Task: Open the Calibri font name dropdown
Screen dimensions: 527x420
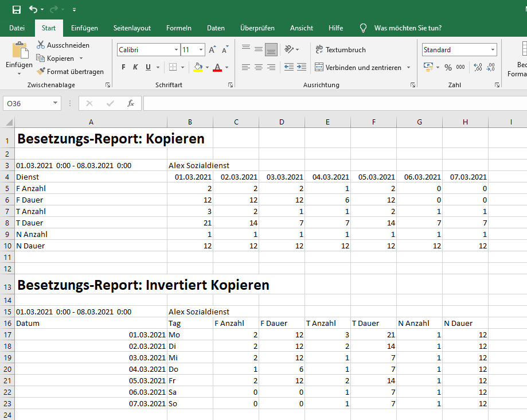Action: 176,50
